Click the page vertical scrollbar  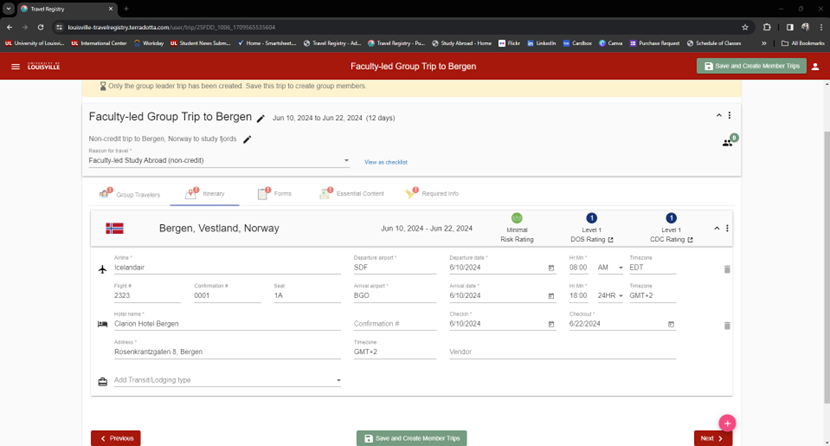826,267
